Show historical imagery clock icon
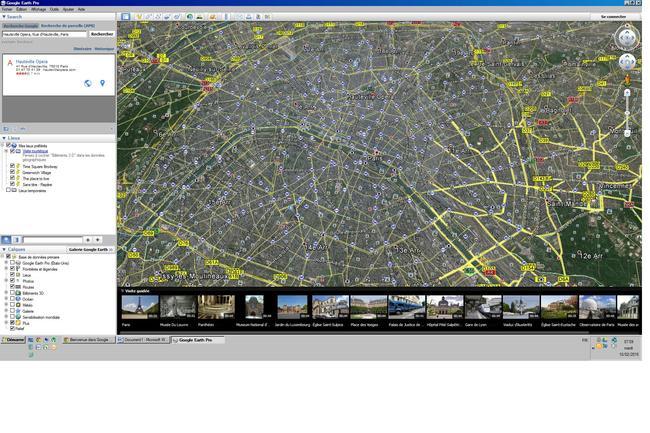650x433 pixels. (x=190, y=17)
